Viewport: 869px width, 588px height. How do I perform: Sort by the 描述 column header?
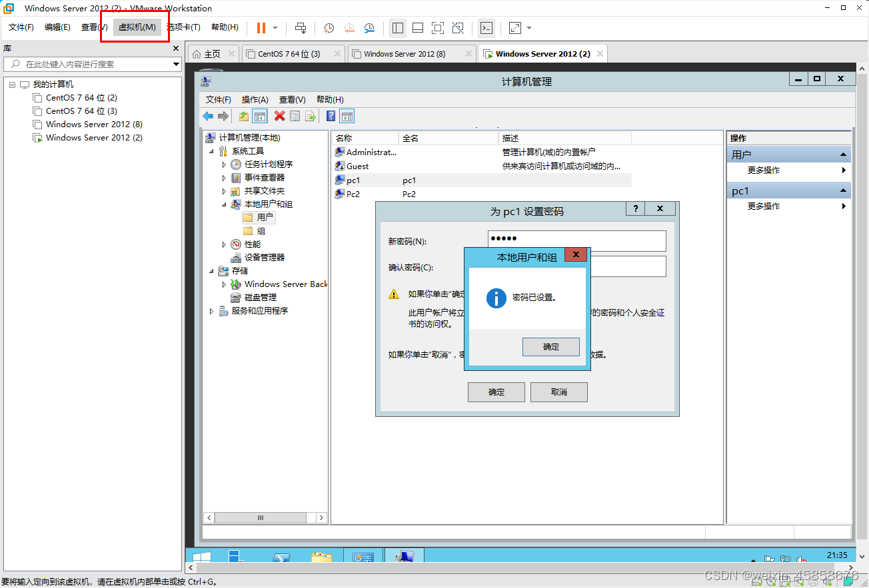pyautogui.click(x=564, y=138)
